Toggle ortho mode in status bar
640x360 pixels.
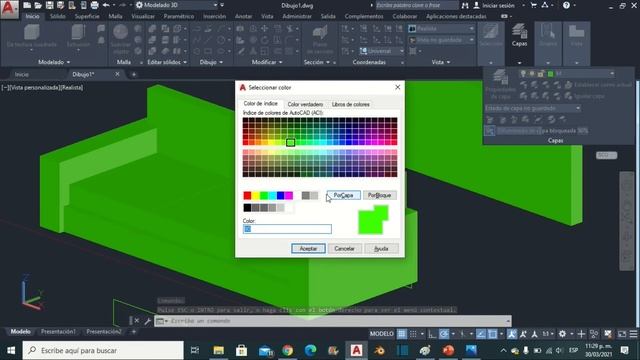pos(432,334)
